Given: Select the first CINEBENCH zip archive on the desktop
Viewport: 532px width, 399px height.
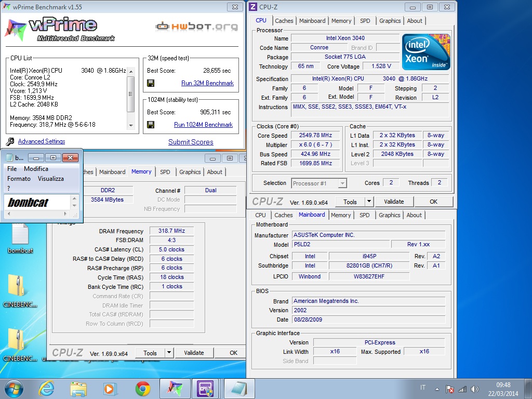Looking at the screenshot, I should click(20, 291).
